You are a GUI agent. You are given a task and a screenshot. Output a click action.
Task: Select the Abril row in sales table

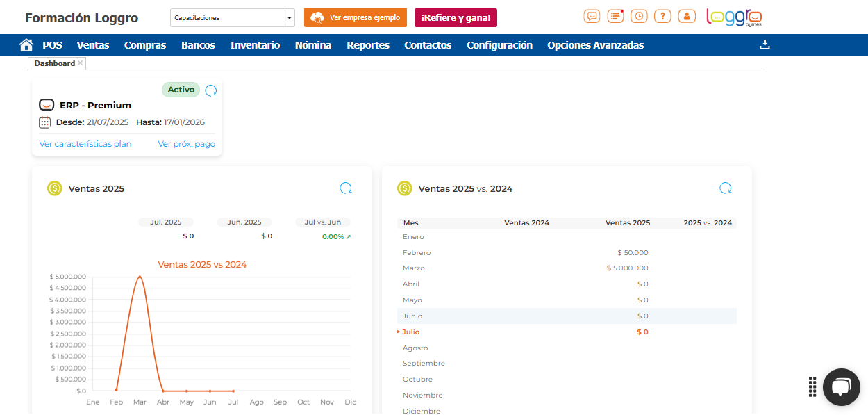coord(567,284)
